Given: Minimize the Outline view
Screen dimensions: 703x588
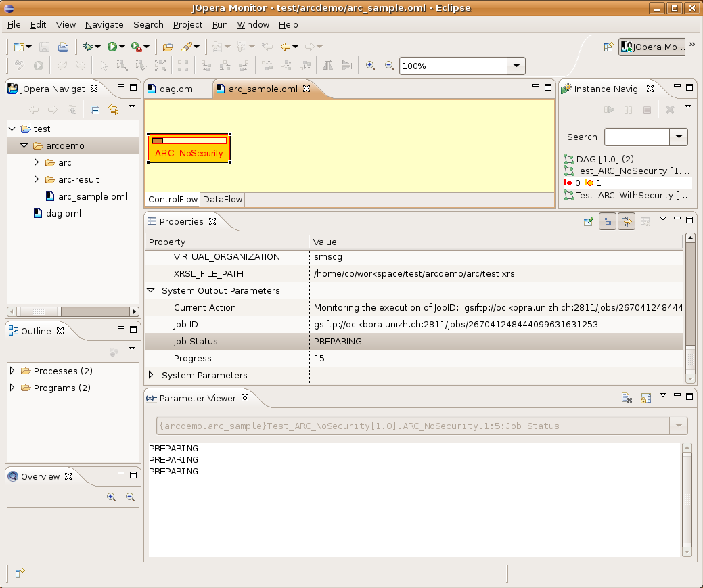Looking at the screenshot, I should pos(121,328).
